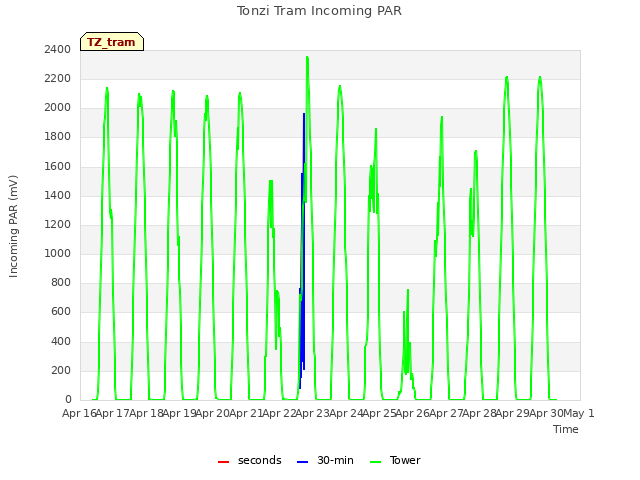This screenshot has height=480, width=640.
Task: Select the May 1 x-axis tick label
Action: coord(578,413)
